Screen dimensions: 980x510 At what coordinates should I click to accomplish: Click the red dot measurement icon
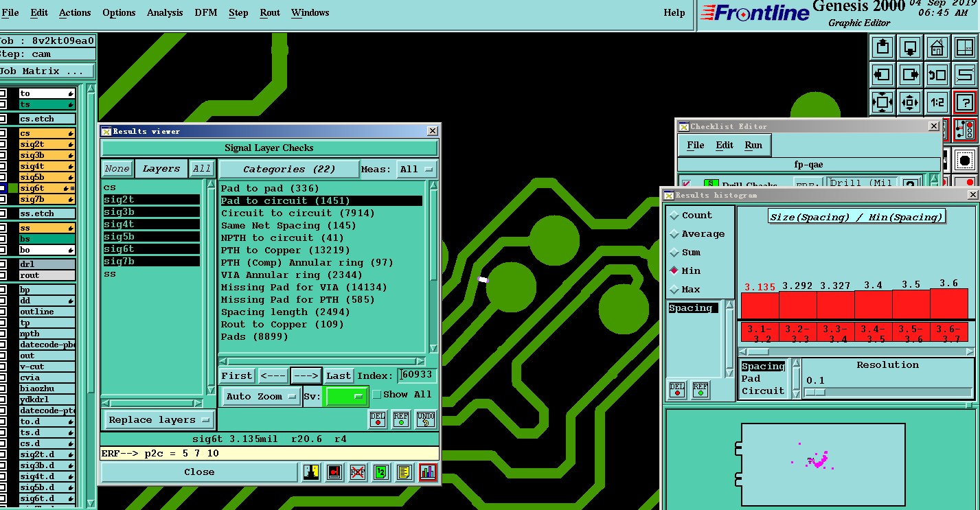(x=334, y=472)
